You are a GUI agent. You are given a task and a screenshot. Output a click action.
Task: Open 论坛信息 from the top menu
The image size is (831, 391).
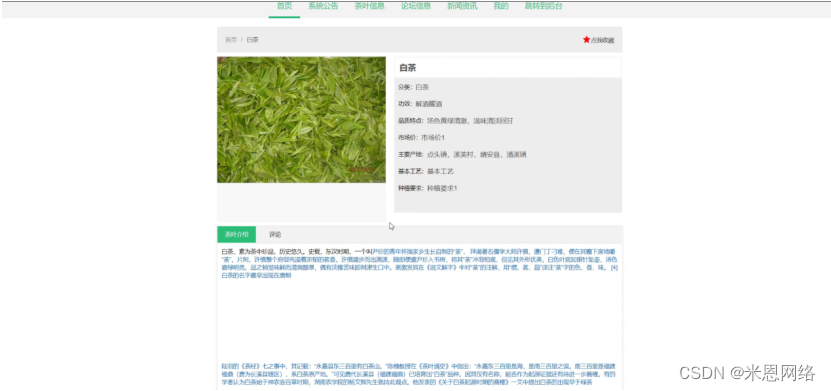(x=416, y=6)
